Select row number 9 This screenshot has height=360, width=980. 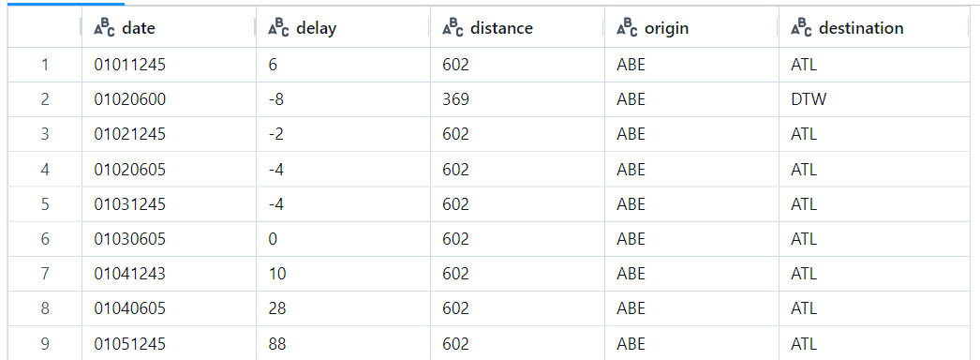pyautogui.click(x=44, y=343)
